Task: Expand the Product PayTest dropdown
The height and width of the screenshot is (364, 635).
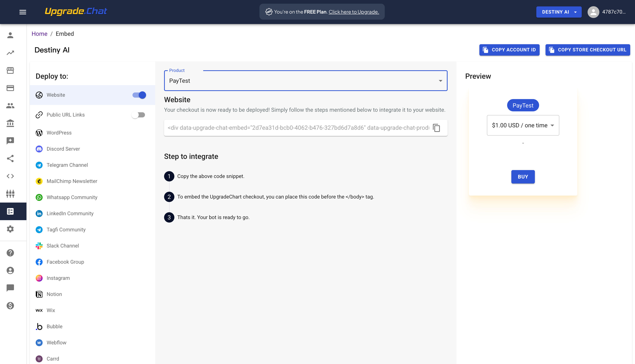Action: (305, 81)
